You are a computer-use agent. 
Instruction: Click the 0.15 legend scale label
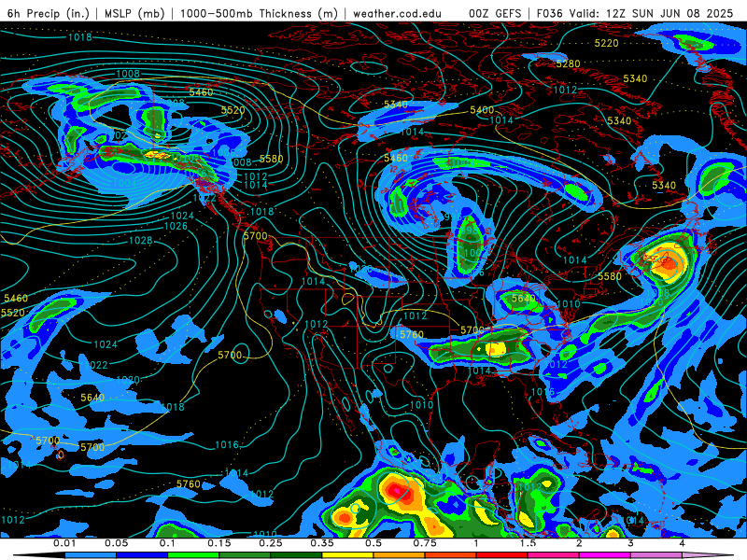pos(219,543)
